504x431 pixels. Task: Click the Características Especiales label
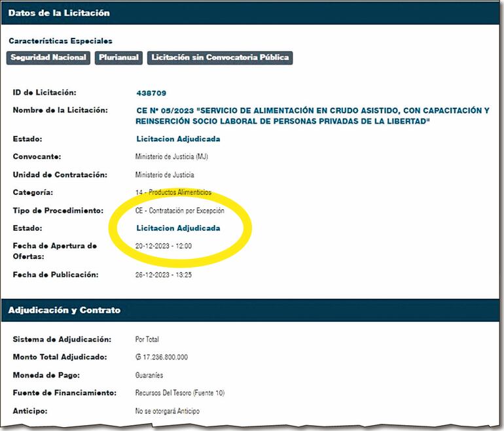(60, 41)
